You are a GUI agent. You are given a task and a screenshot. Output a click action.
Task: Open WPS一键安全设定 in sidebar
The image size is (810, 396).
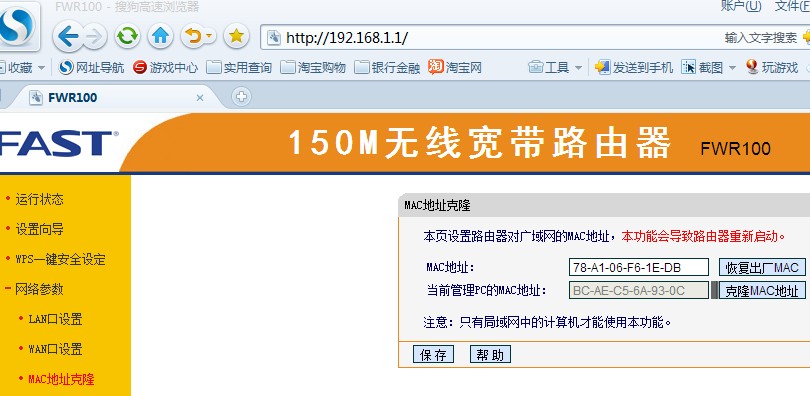point(60,259)
